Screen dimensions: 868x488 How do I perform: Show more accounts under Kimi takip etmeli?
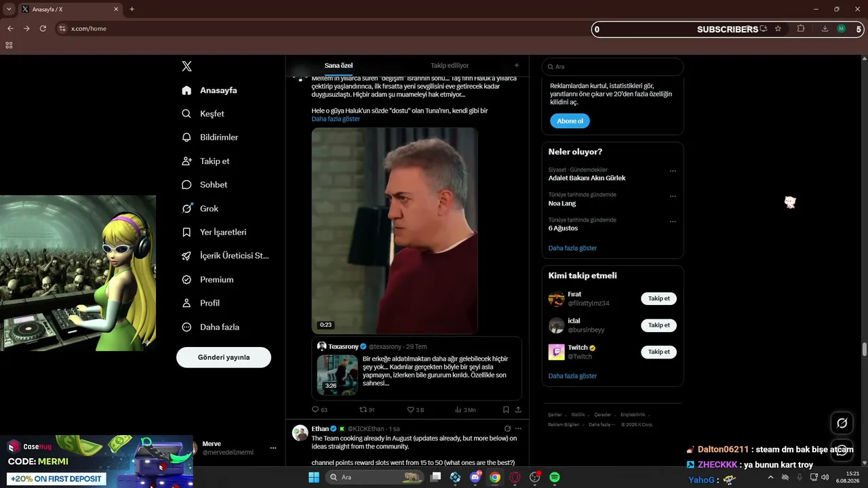tap(572, 376)
